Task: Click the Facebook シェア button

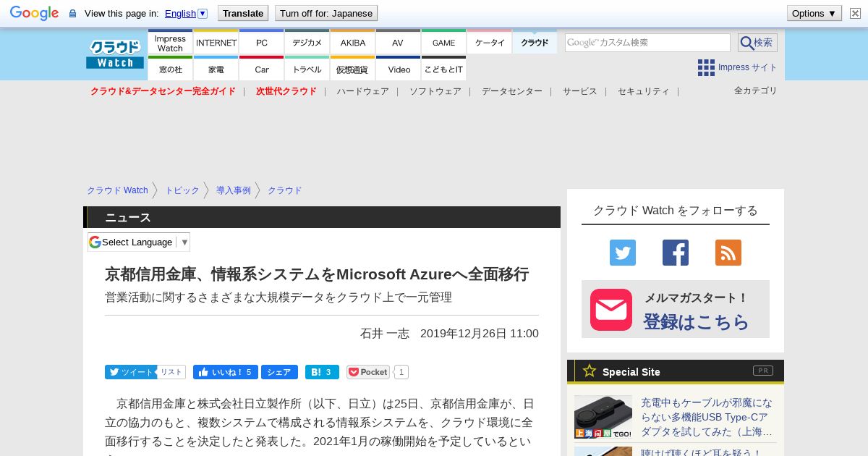Action: (x=279, y=372)
